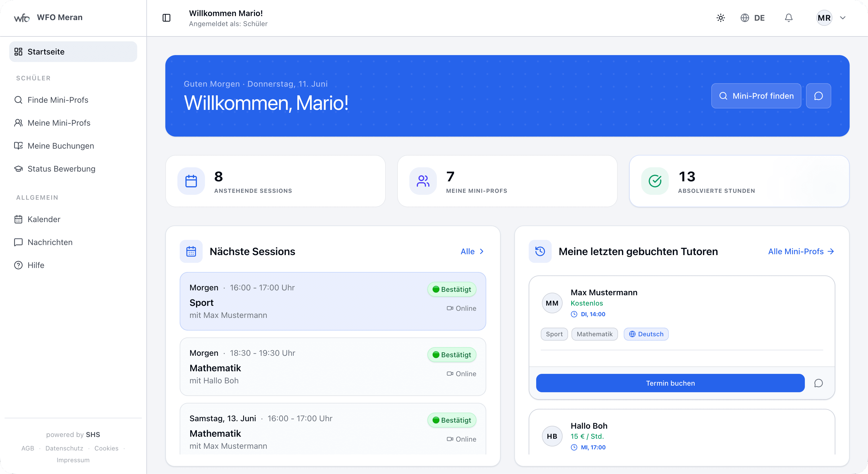The height and width of the screenshot is (474, 868).
Task: Click the Anstehende Sessions calendar icon
Action: pos(191,181)
